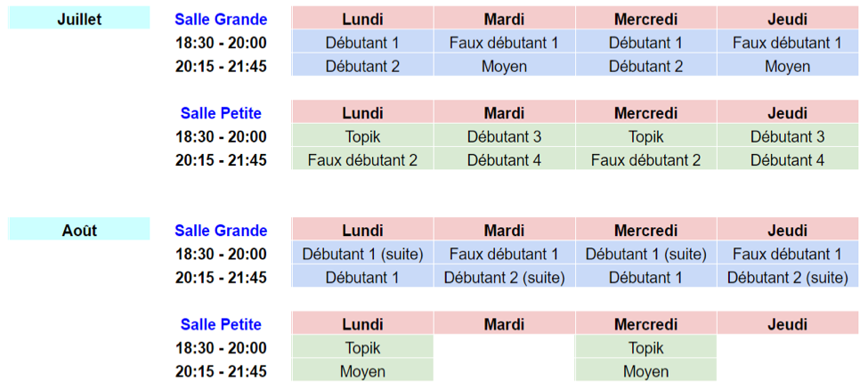Screen dimensions: 868x390
Task: Select 'Faux débutant 2' cell under Mercredi
Action: (645, 160)
